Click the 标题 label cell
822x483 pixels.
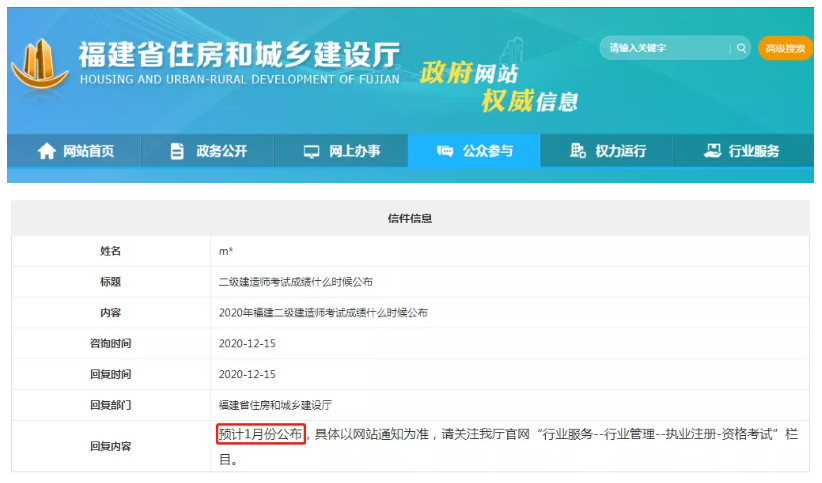point(111,282)
